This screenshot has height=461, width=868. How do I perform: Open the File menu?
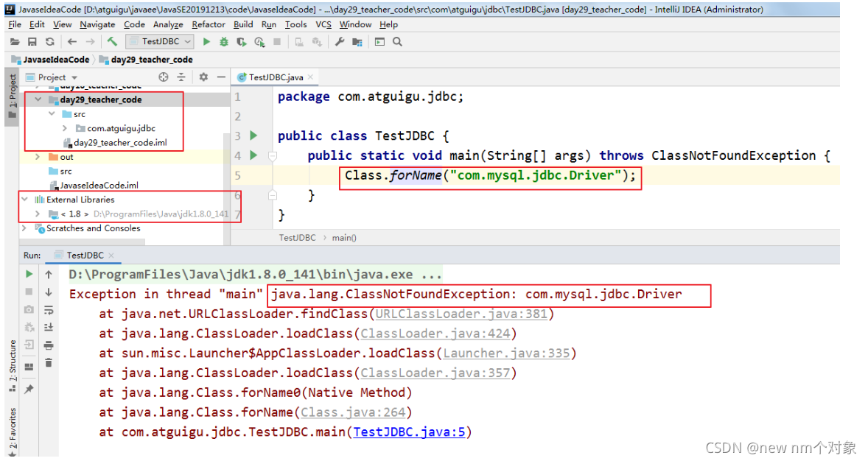coord(15,24)
